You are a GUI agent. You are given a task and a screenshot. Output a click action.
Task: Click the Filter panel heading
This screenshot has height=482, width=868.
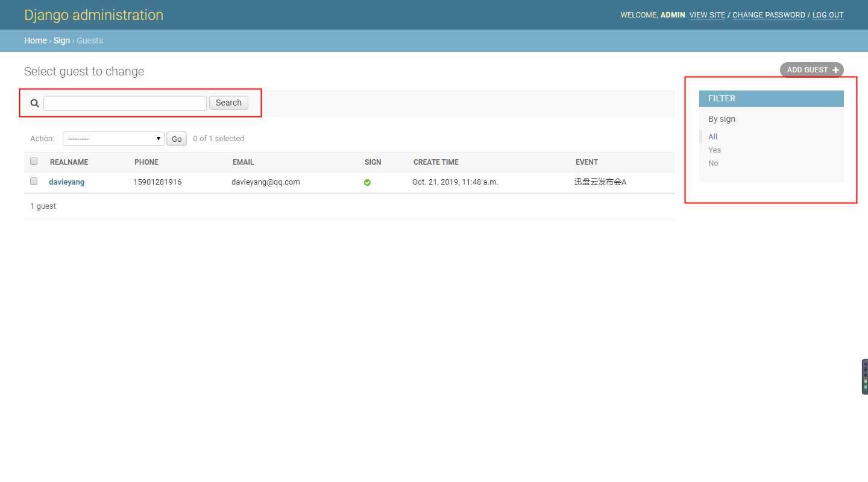coord(772,98)
